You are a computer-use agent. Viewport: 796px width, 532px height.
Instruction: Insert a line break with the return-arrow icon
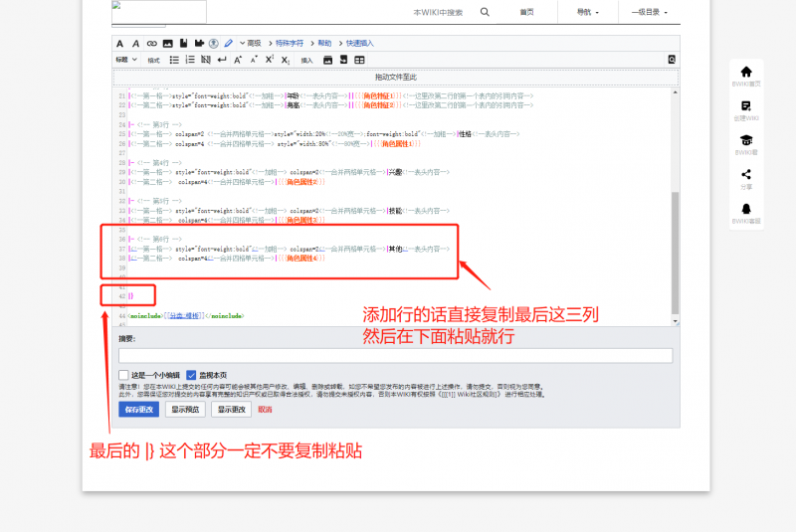[222, 60]
